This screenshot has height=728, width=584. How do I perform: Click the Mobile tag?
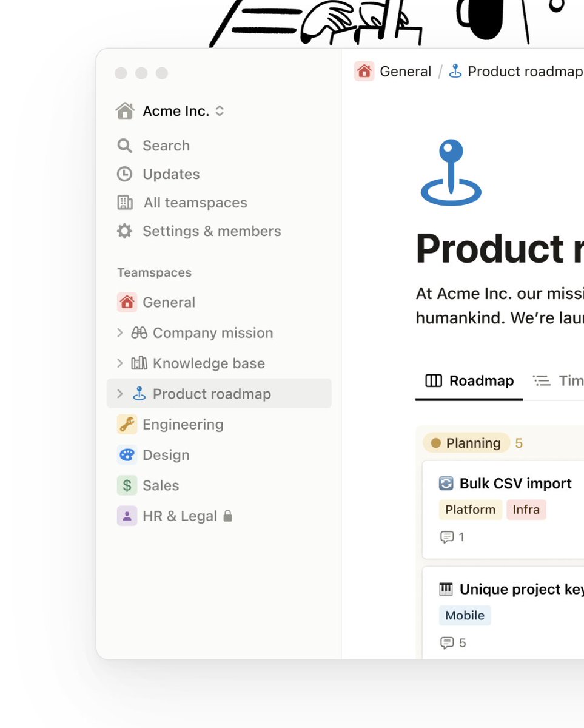pos(465,615)
